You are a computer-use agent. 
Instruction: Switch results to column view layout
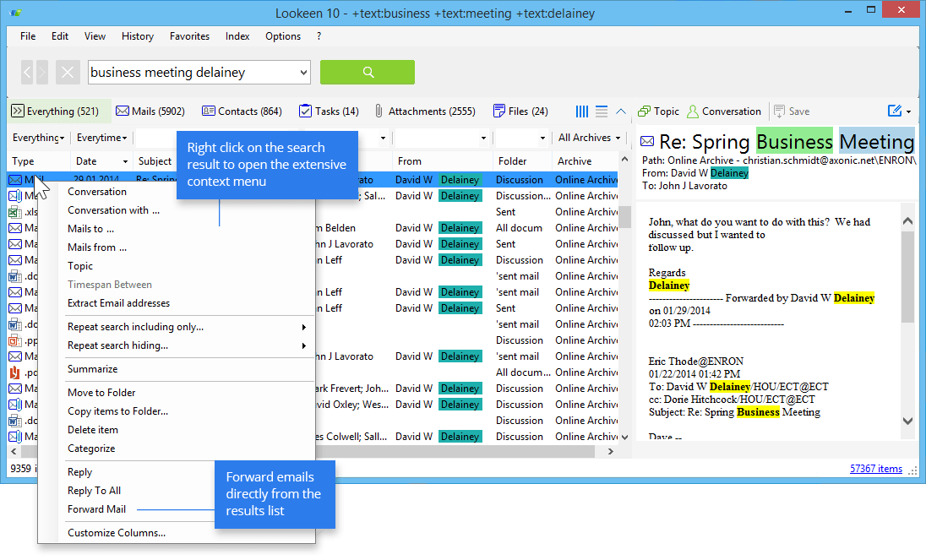coord(581,111)
